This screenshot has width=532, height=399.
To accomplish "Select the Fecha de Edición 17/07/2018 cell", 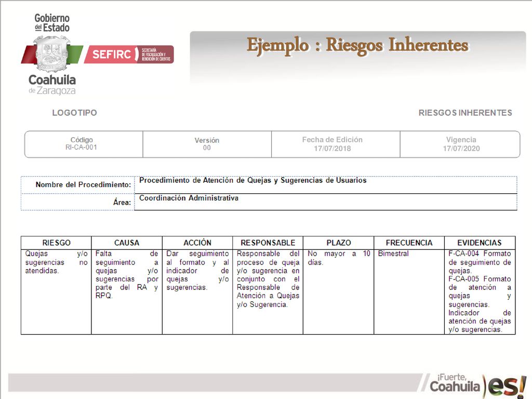I will coord(336,144).
